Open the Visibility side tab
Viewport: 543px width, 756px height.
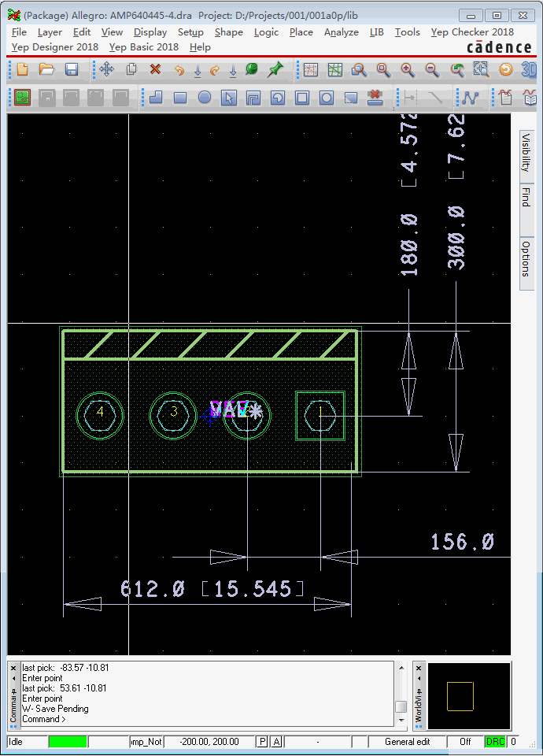pos(526,156)
